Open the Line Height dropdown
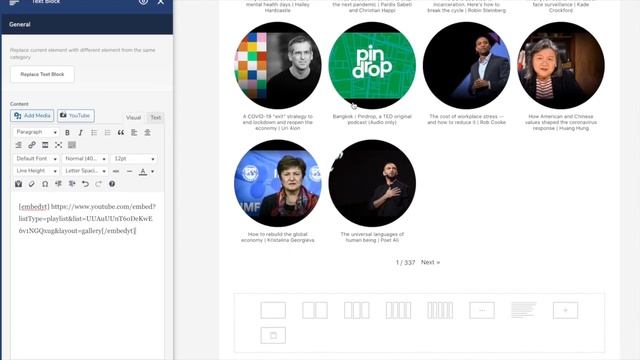Image resolution: width=640 pixels, height=360 pixels. pos(36,171)
